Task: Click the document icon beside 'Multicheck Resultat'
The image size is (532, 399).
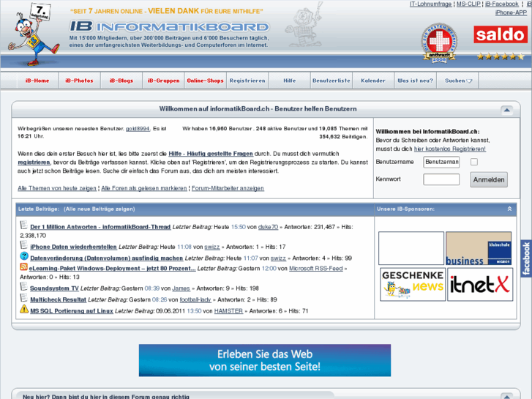Action: pyautogui.click(x=23, y=297)
